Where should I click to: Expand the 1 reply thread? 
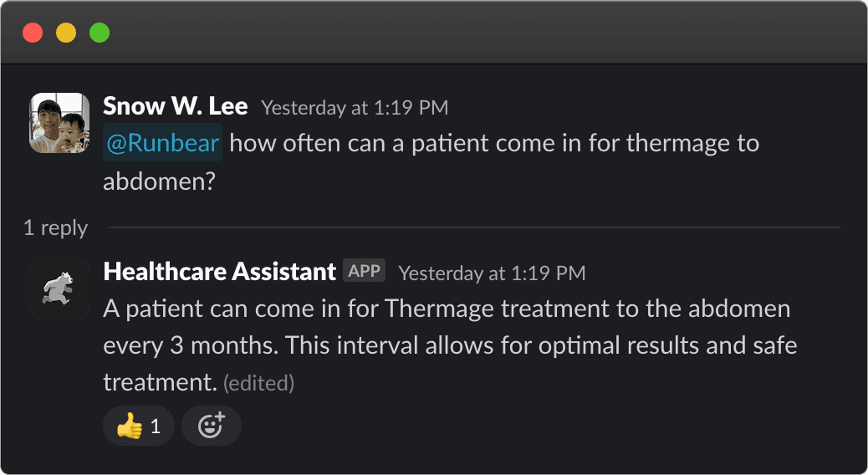55,227
